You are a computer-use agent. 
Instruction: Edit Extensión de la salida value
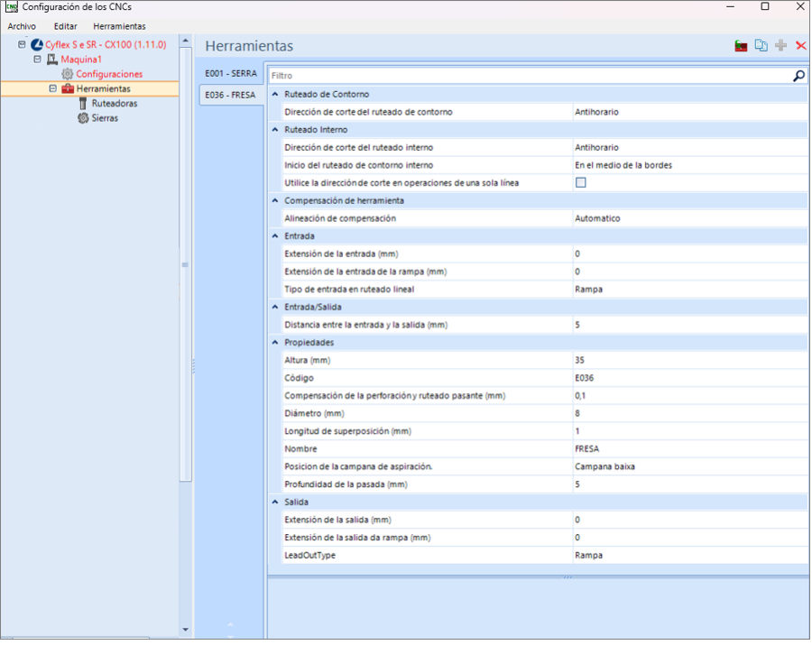pos(690,520)
